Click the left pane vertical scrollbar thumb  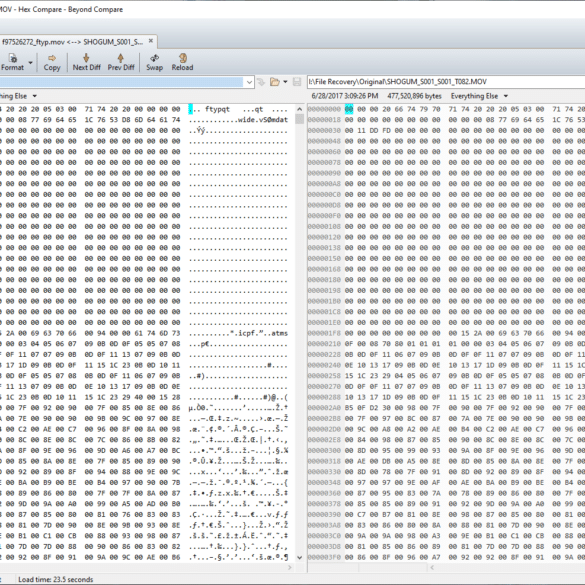tap(299, 119)
